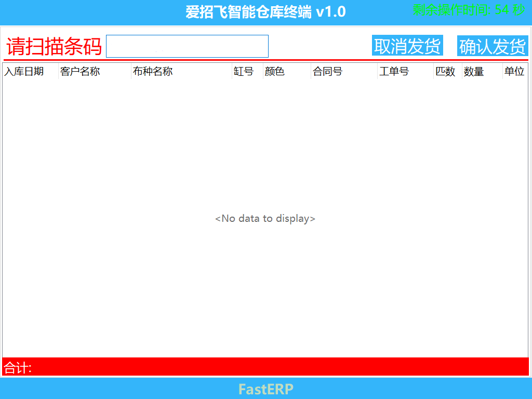The height and width of the screenshot is (399, 532).
Task: Click the barcode scan input field
Action: tap(187, 46)
